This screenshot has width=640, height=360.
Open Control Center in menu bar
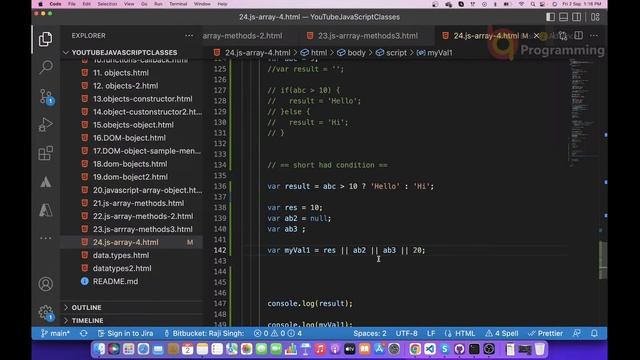(542, 4)
